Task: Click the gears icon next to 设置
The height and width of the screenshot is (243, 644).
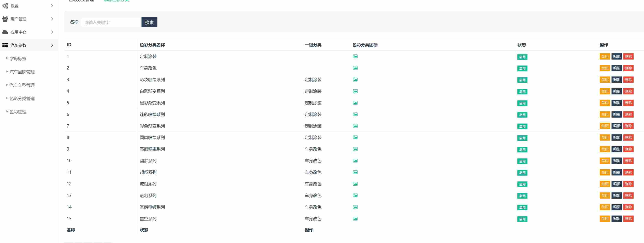Action: tap(5, 6)
